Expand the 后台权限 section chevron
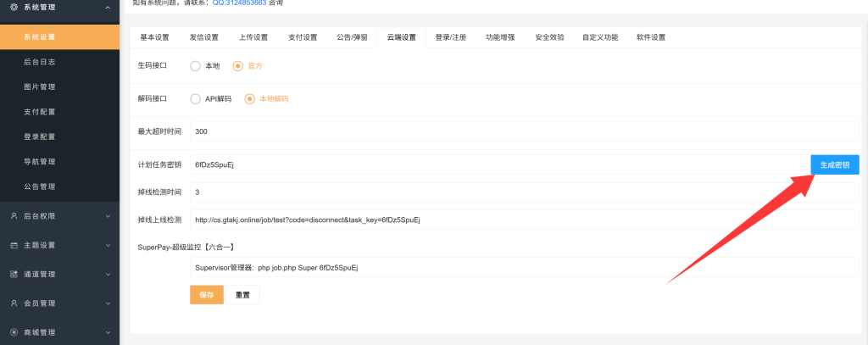The image size is (868, 345). (108, 216)
